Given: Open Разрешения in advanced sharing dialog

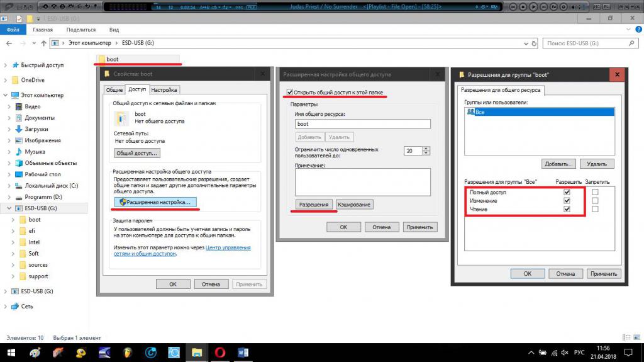Looking at the screenshot, I should pyautogui.click(x=314, y=205).
